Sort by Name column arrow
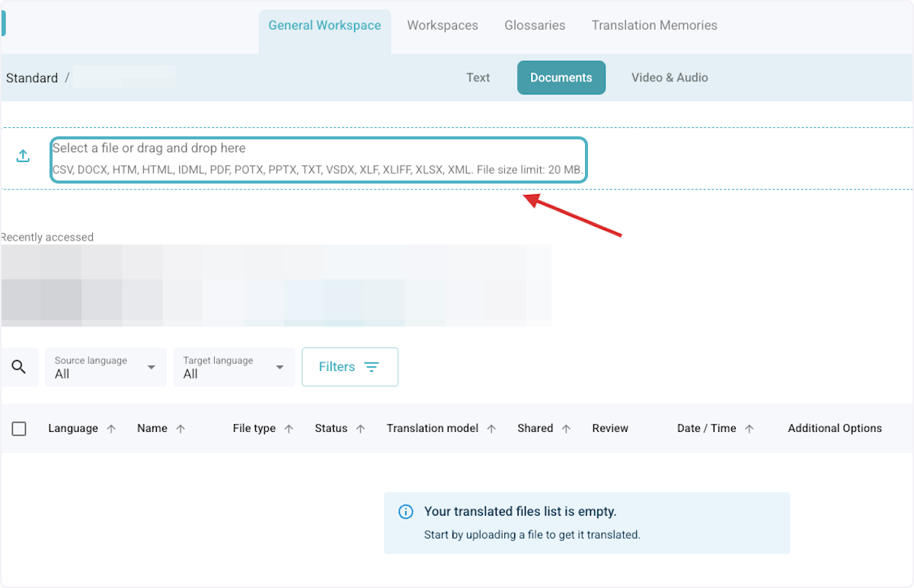Viewport: 914px width, 588px height. (x=181, y=429)
